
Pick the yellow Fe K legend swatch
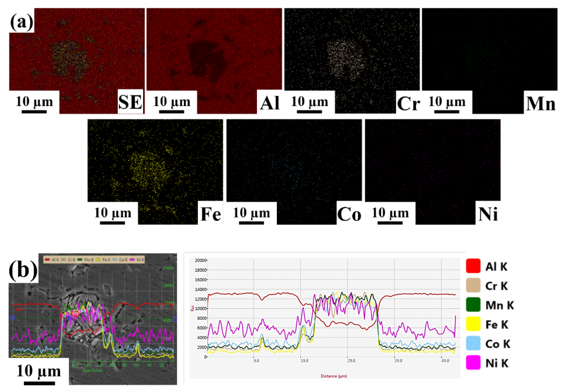pyautogui.click(x=473, y=324)
